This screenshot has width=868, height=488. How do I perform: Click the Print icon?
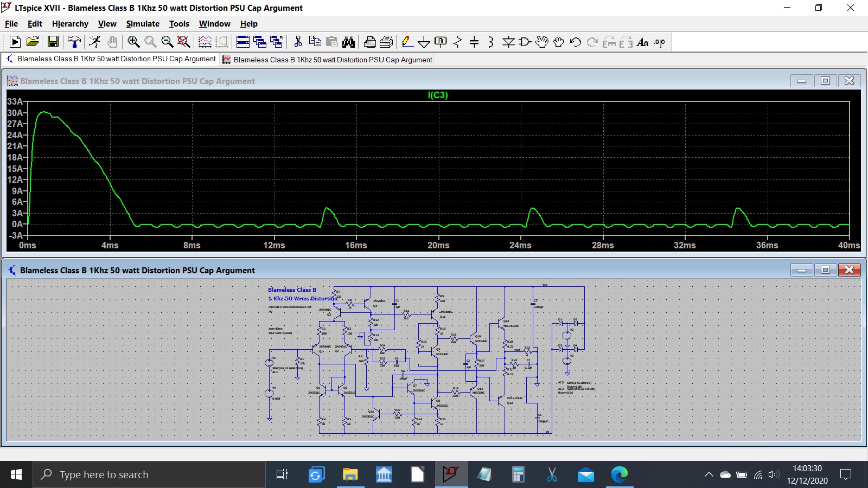coord(370,42)
